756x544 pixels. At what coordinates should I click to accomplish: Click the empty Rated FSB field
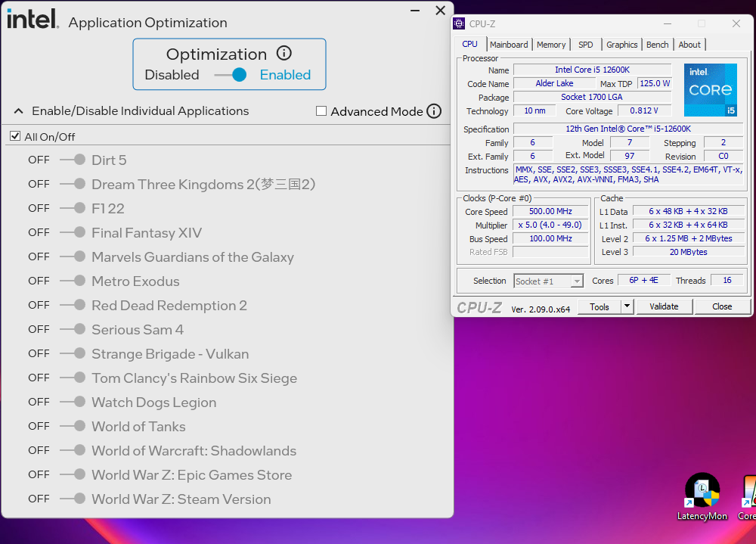(x=550, y=251)
